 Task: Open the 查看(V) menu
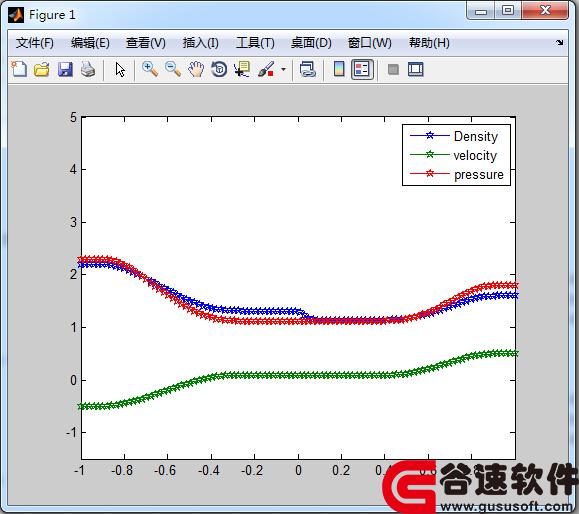coord(145,43)
